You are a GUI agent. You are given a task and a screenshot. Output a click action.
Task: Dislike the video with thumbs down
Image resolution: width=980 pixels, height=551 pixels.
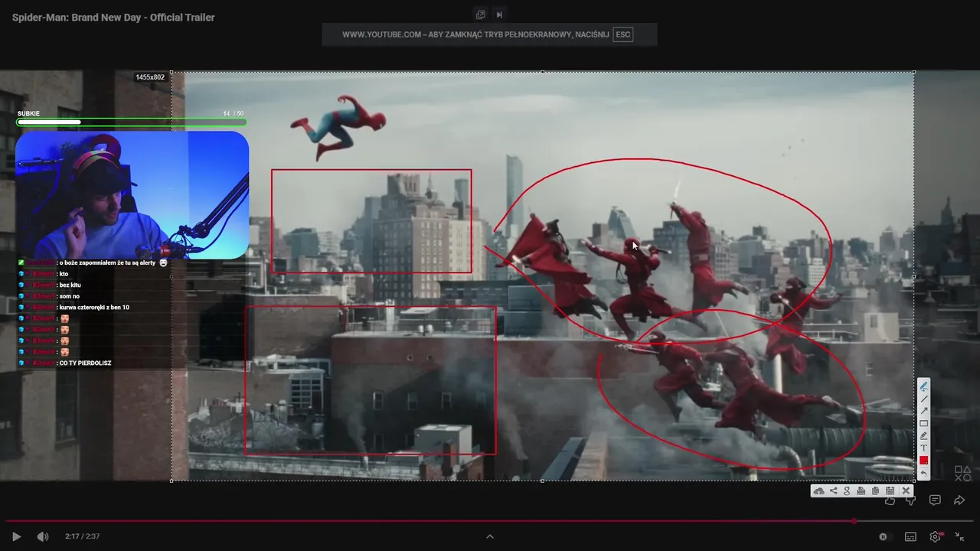(911, 500)
